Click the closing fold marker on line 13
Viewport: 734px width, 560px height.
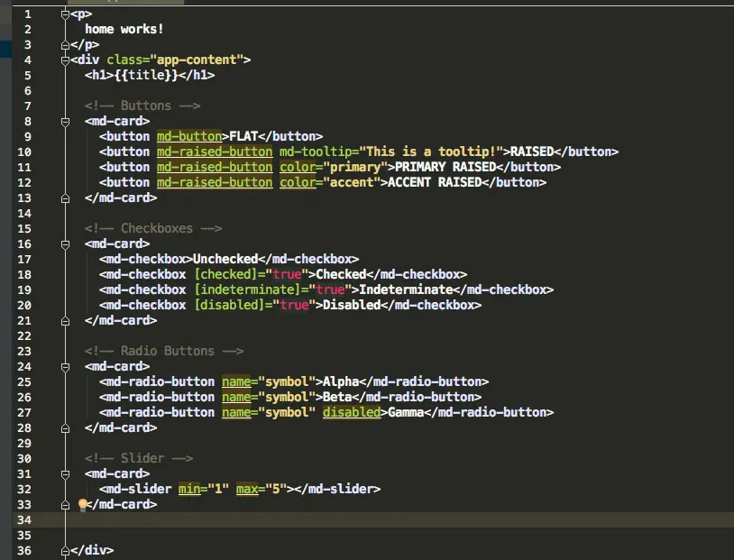pos(65,198)
